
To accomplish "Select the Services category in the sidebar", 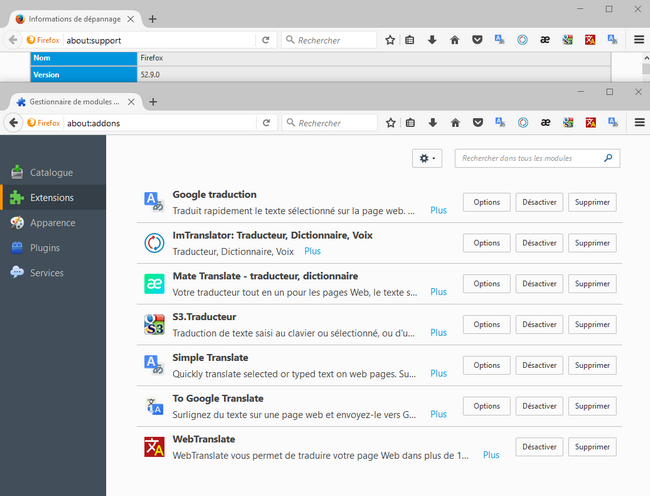I will 46,273.
